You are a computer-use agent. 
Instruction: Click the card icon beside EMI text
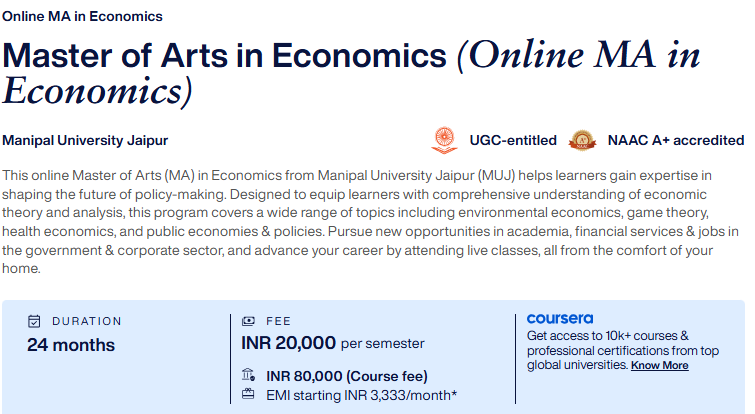click(248, 394)
